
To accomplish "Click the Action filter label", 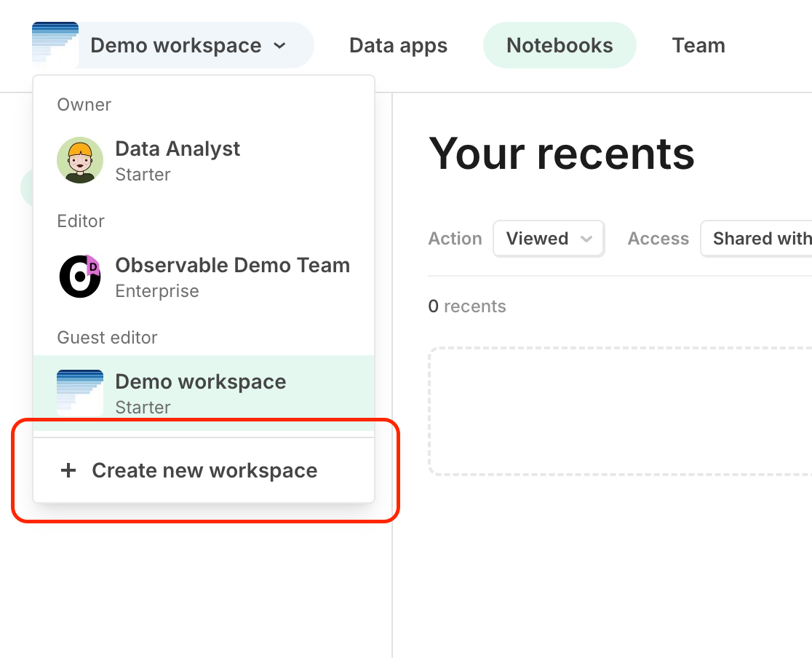I will [x=455, y=238].
